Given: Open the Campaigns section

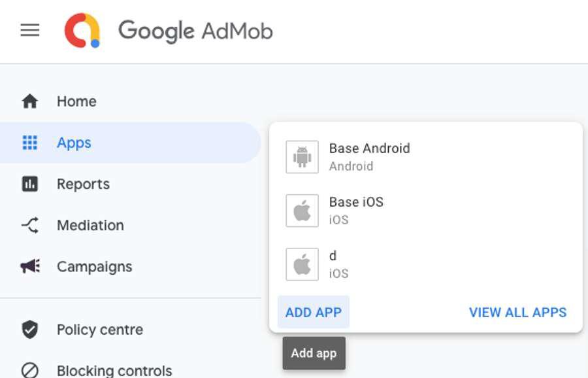Looking at the screenshot, I should click(94, 267).
